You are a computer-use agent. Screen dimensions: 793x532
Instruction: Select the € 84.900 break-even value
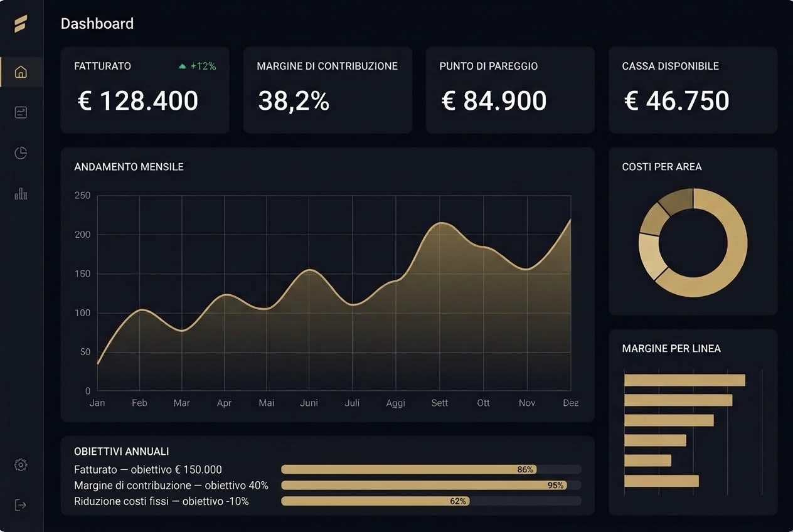(x=494, y=100)
